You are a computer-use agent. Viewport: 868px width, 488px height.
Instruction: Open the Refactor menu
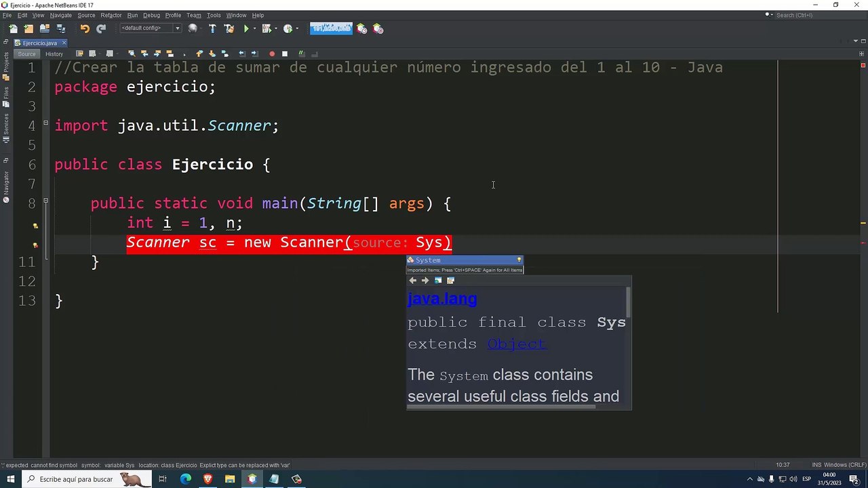pos(111,15)
